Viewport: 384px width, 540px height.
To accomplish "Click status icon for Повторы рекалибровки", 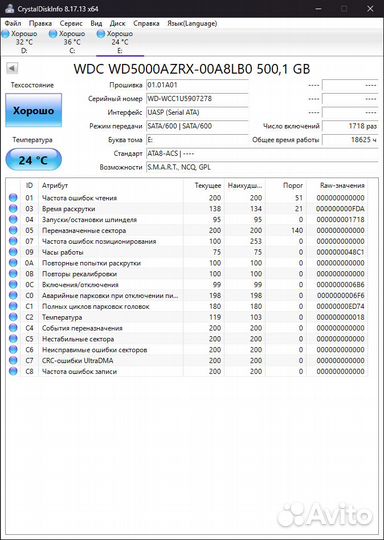I will point(13,273).
